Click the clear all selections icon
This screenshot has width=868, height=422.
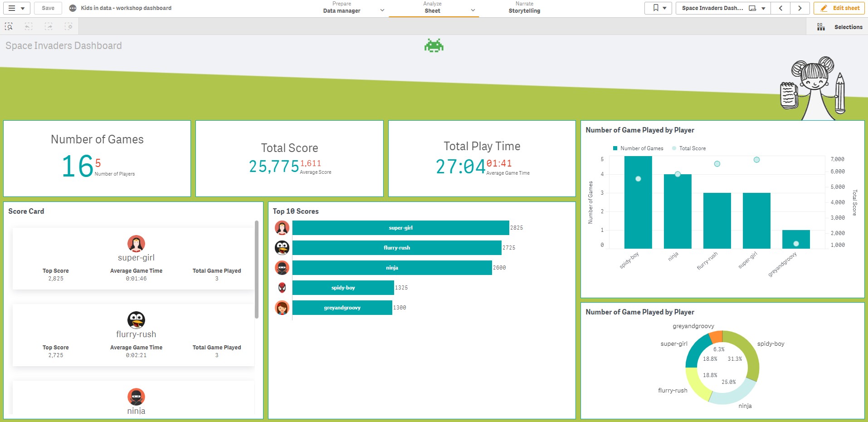tap(68, 27)
